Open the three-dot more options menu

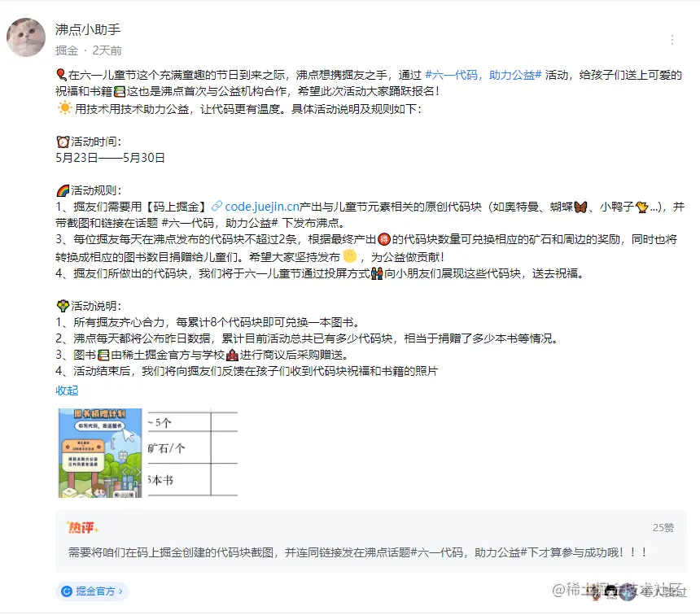672,40
